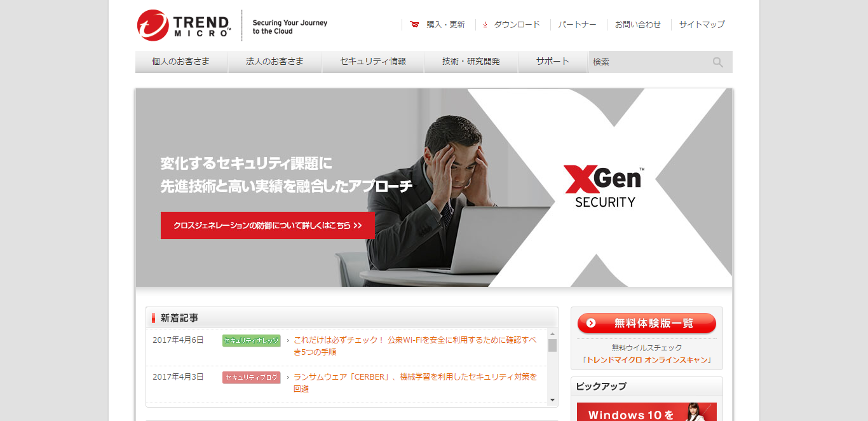868x421 pixels.
Task: Click the Trend Micro logo
Action: (184, 25)
